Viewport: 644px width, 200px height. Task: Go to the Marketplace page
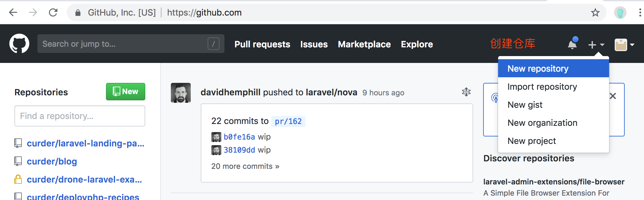(x=364, y=44)
